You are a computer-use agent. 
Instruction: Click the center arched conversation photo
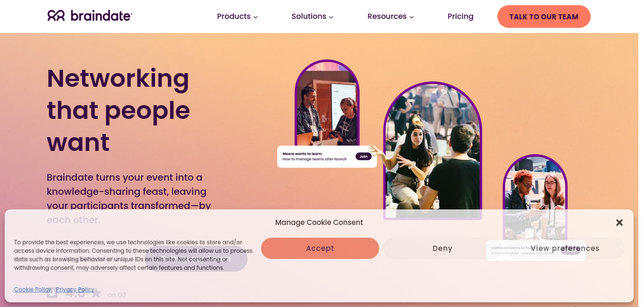(x=432, y=151)
